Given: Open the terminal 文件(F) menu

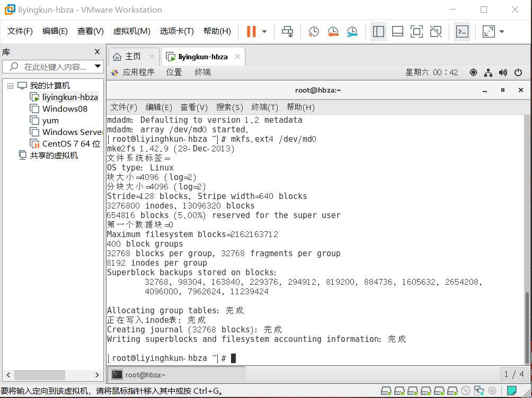Looking at the screenshot, I should pyautogui.click(x=124, y=107).
